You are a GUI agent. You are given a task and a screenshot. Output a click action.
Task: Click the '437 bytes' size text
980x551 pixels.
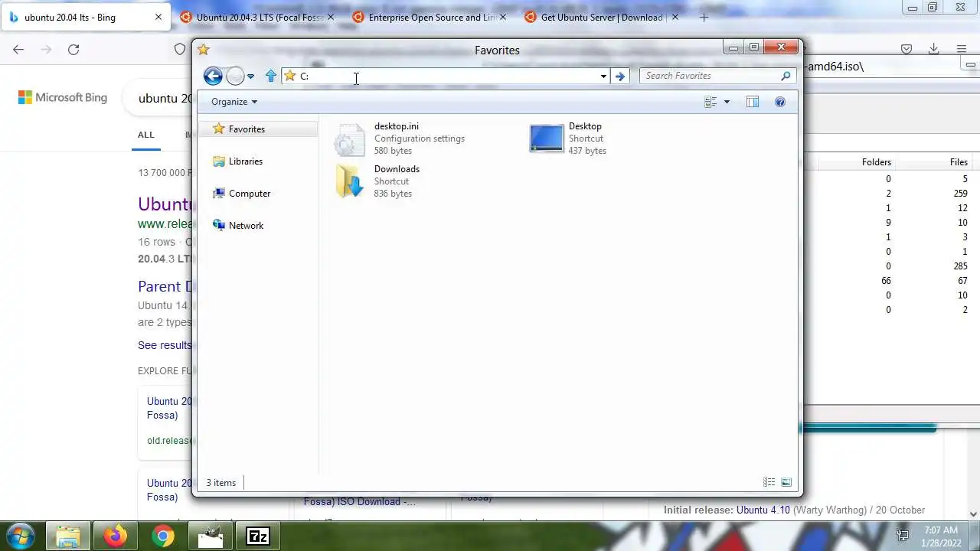587,151
